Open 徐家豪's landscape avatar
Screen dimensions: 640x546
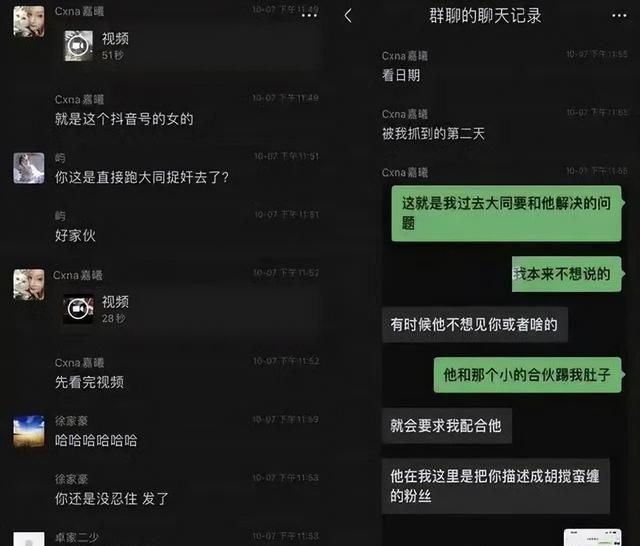click(29, 431)
